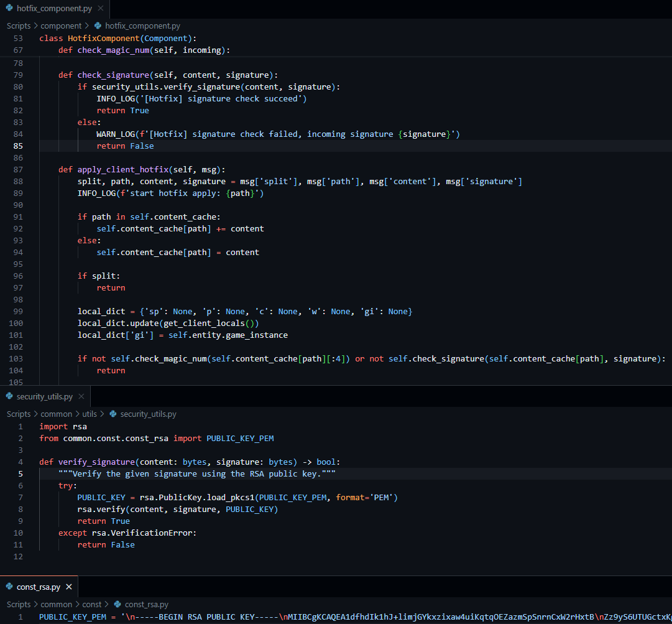Image resolution: width=672 pixels, height=624 pixels.
Task: Click self.entity.game_instance on line 101
Action: (x=228, y=335)
